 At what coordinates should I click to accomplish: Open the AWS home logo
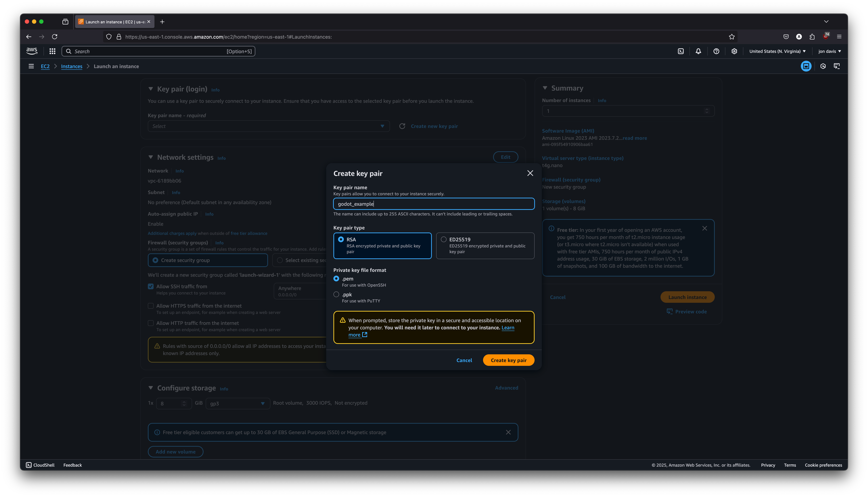(32, 51)
